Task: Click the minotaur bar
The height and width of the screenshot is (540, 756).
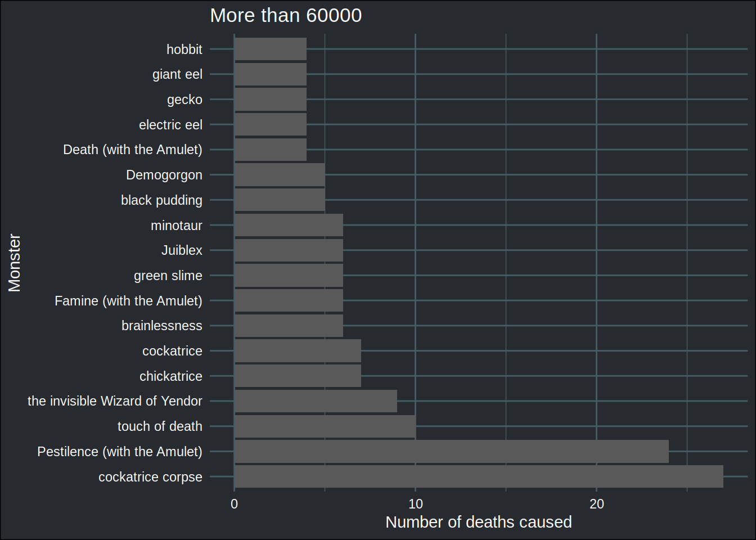Action: [289, 225]
